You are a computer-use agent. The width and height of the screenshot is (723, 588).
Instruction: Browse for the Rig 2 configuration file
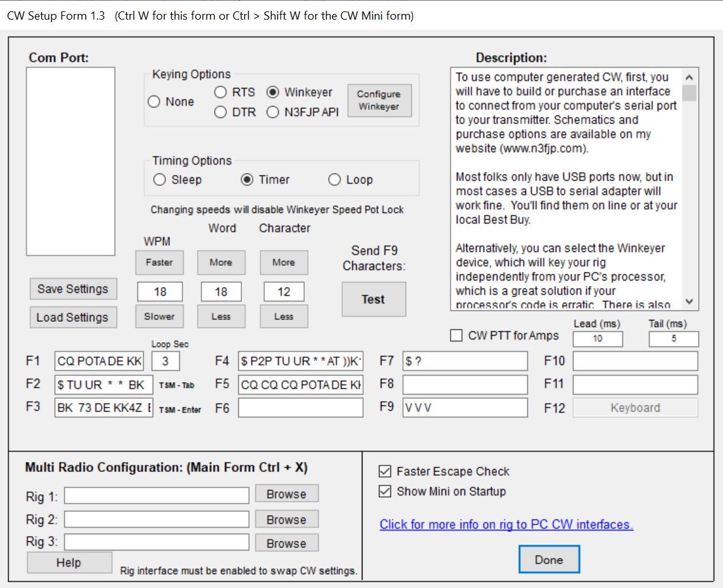pos(286,519)
